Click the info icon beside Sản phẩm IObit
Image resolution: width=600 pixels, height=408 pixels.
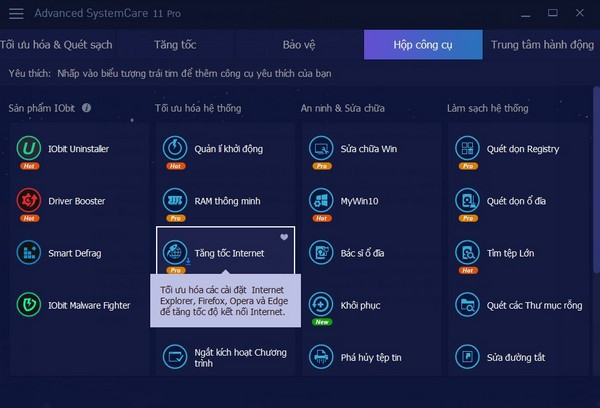click(86, 108)
